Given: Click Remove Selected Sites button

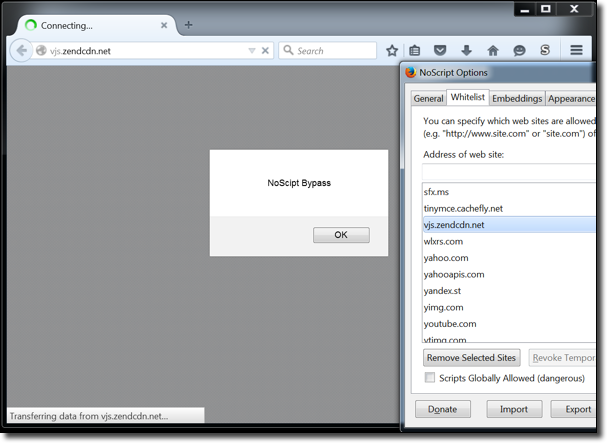Looking at the screenshot, I should coord(472,357).
